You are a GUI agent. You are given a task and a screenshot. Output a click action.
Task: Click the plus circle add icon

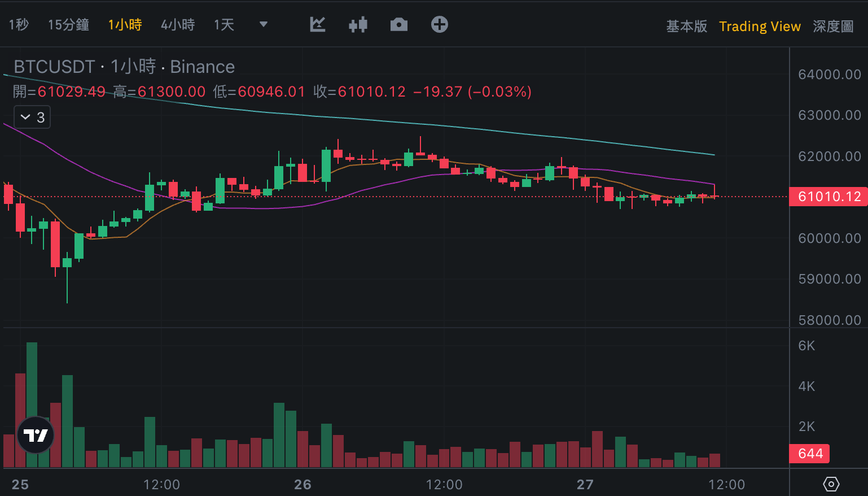[x=440, y=24]
